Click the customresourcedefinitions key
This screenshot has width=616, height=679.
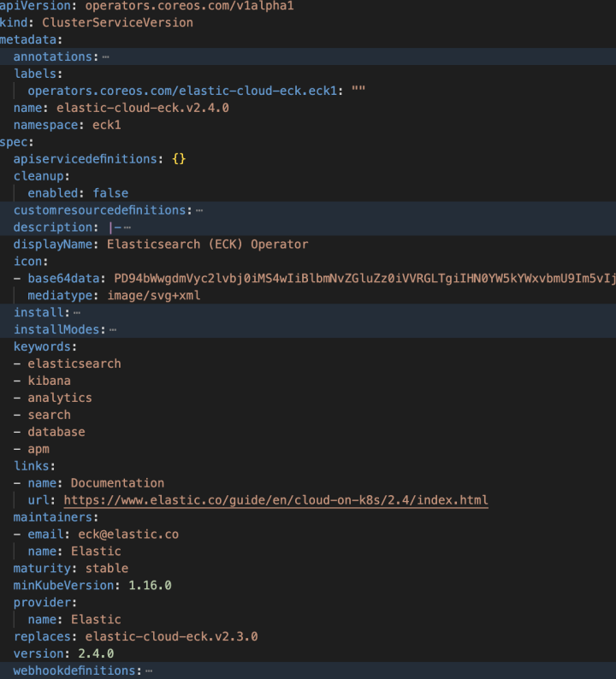pos(99,210)
